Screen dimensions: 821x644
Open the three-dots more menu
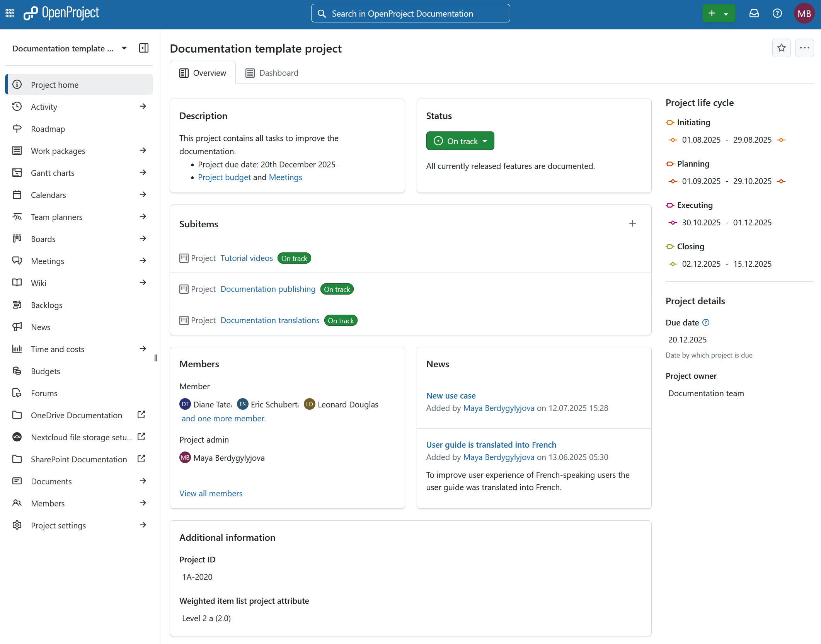point(804,48)
